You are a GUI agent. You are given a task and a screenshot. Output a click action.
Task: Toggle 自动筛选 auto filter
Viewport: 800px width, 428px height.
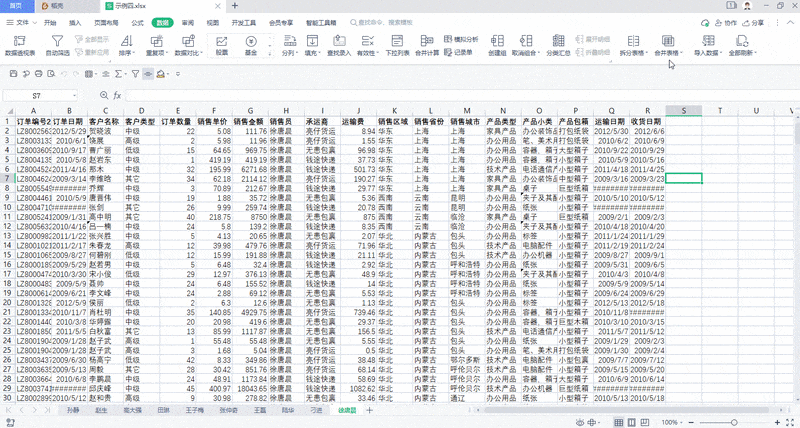(x=57, y=44)
